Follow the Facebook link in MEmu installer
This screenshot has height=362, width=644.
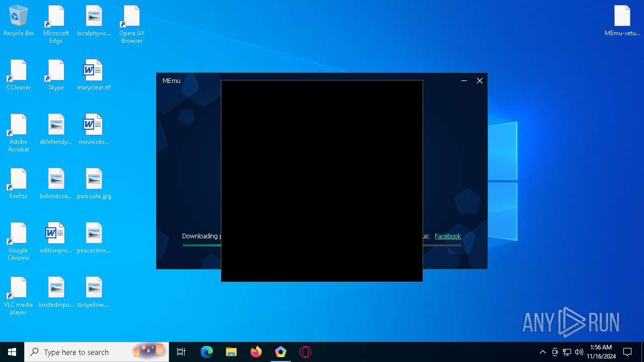click(448, 236)
